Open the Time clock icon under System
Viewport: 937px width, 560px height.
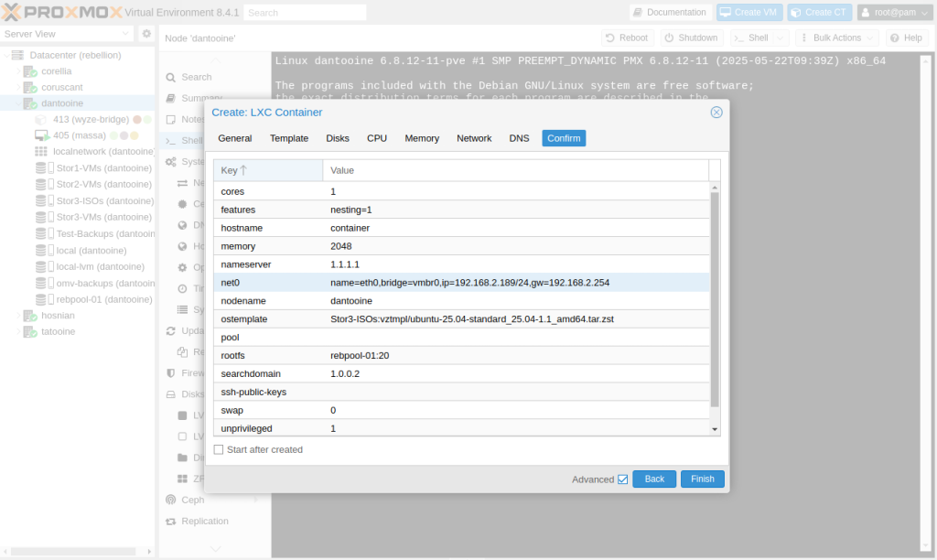coord(183,288)
